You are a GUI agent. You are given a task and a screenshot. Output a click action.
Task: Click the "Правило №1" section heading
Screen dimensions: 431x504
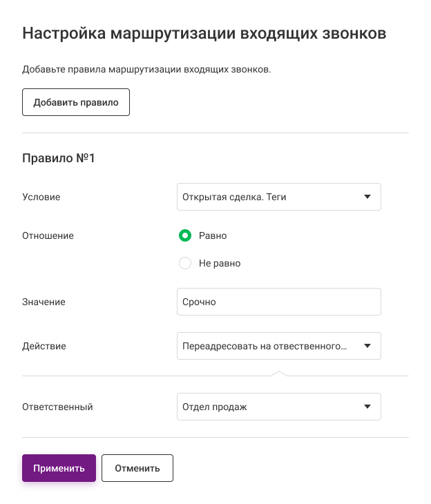(59, 158)
